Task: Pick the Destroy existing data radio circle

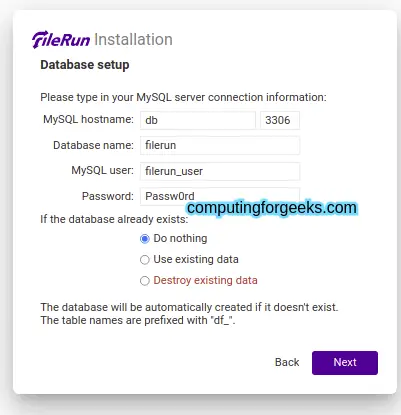Action: [x=145, y=281]
